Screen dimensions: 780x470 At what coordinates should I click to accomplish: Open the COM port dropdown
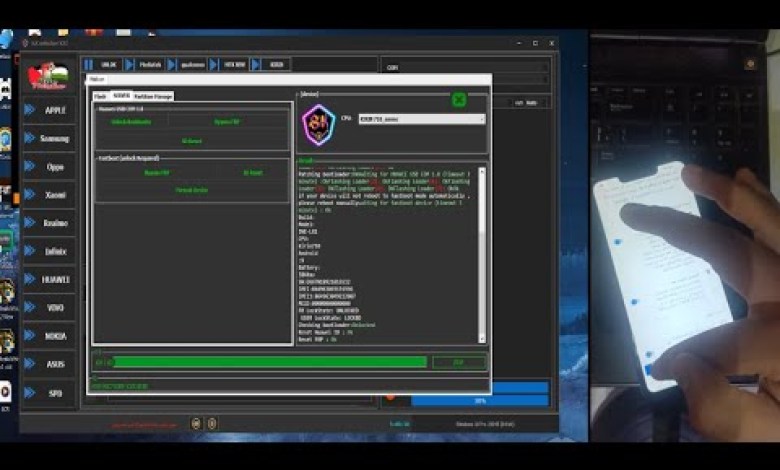pos(465,68)
